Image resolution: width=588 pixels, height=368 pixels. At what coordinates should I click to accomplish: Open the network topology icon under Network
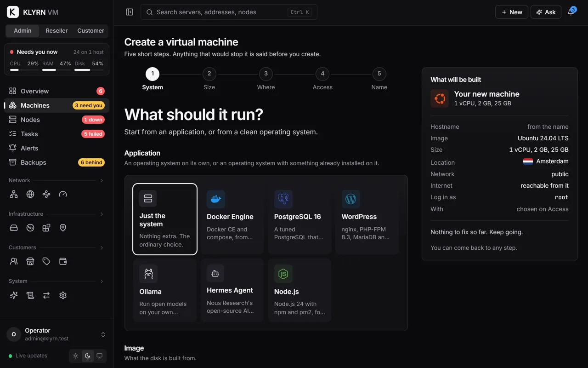pos(14,194)
